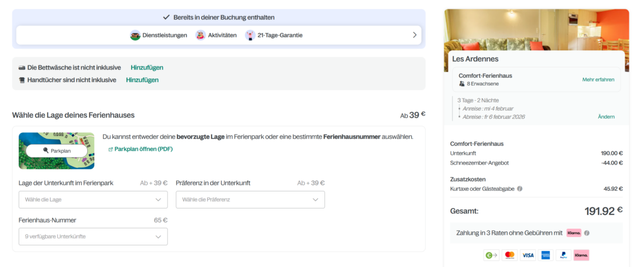
Task: Open the Parkplan button on map
Action: 57,150
